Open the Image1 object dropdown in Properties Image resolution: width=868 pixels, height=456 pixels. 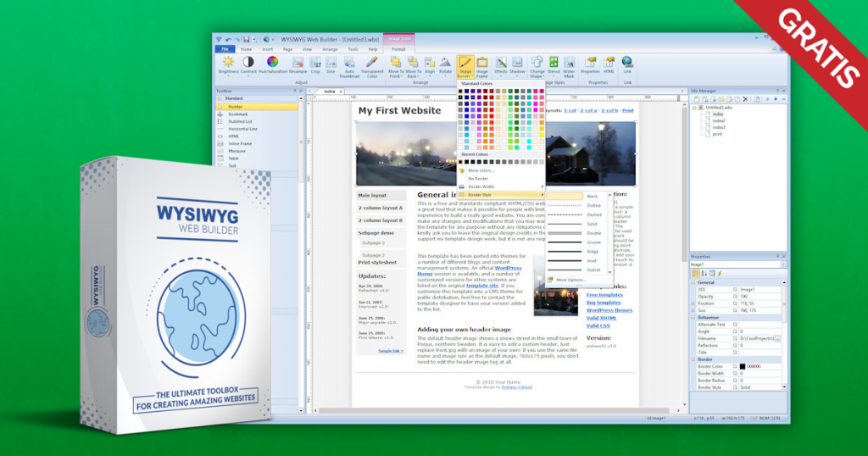pyautogui.click(x=782, y=264)
